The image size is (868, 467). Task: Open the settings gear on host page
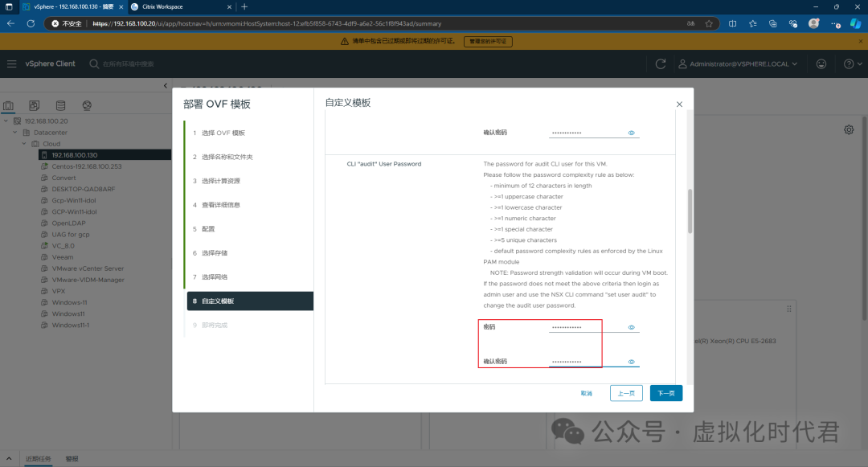[849, 129]
